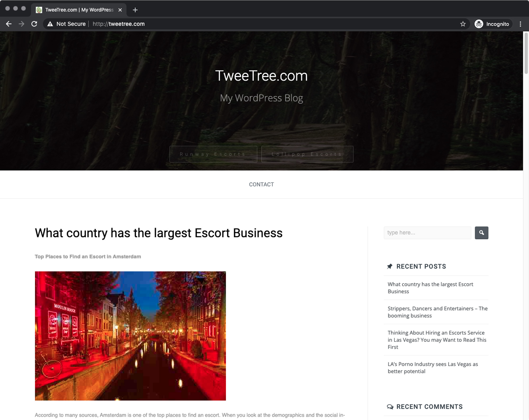
Task: Click the page vertical scrollbar thumb
Action: click(526, 53)
